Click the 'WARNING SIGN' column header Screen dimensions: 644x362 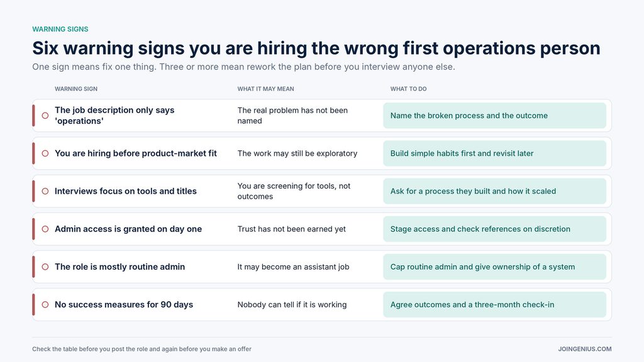point(76,89)
